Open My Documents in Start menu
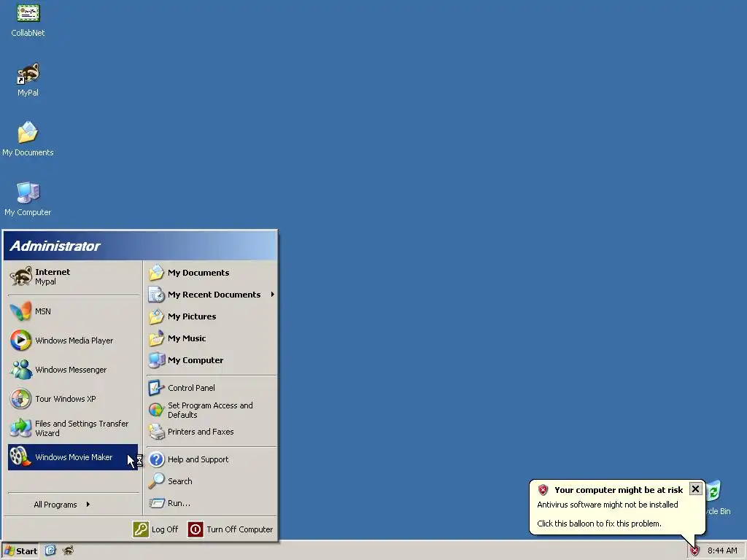This screenshot has height=560, width=747. 212,273
